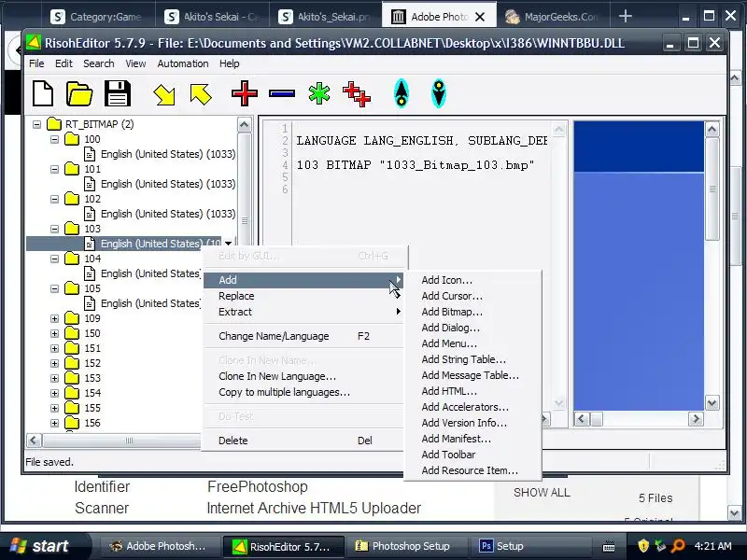Screen dimensions: 747x560
Task: Click scroll-left arrow of tree panel
Action: (34, 440)
